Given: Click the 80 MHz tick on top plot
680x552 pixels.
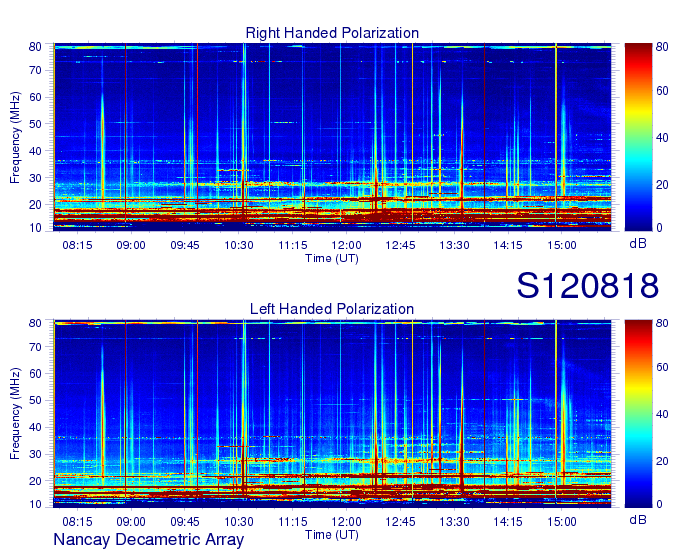Looking at the screenshot, I should [x=35, y=46].
